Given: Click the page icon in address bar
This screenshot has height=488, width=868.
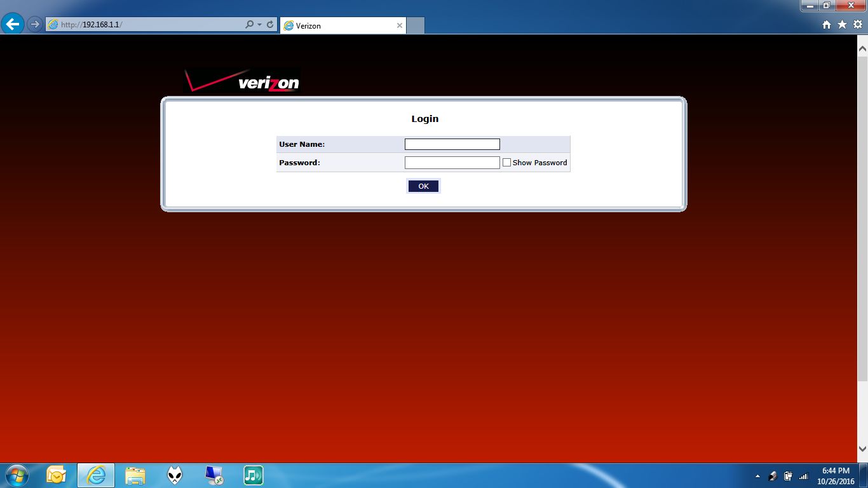Looking at the screenshot, I should 53,25.
